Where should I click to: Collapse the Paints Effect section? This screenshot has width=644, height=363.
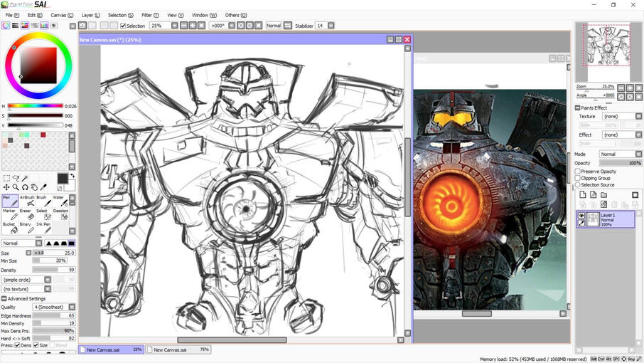[577, 107]
